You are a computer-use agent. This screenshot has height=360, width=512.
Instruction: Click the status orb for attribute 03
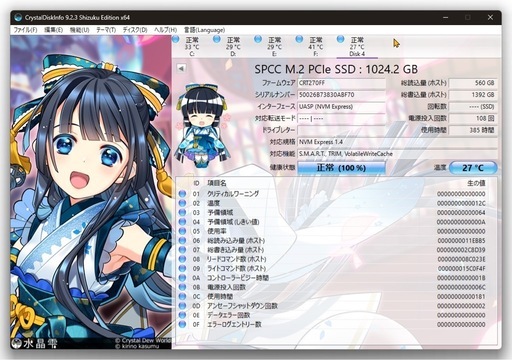(x=182, y=212)
